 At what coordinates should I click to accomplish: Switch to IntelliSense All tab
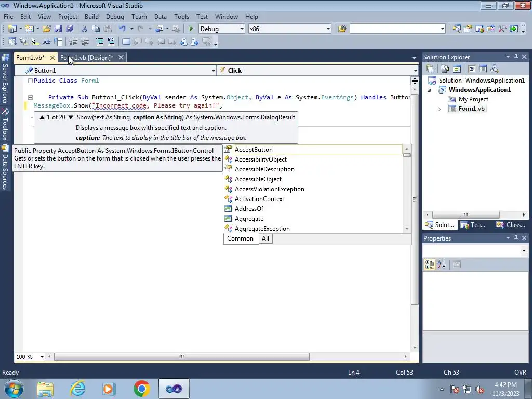pyautogui.click(x=265, y=238)
